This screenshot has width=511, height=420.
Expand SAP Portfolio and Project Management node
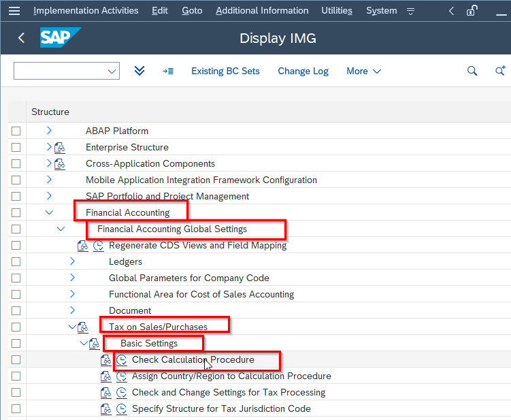pyautogui.click(x=49, y=195)
